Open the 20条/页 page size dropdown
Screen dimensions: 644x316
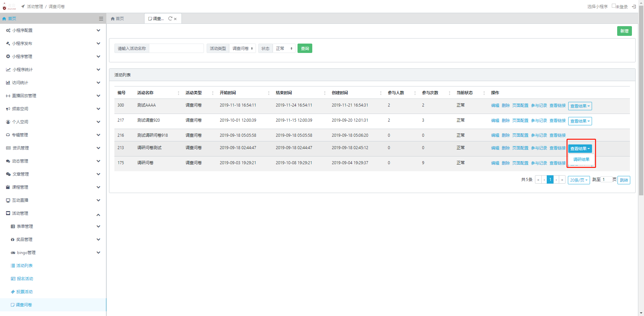(x=579, y=180)
